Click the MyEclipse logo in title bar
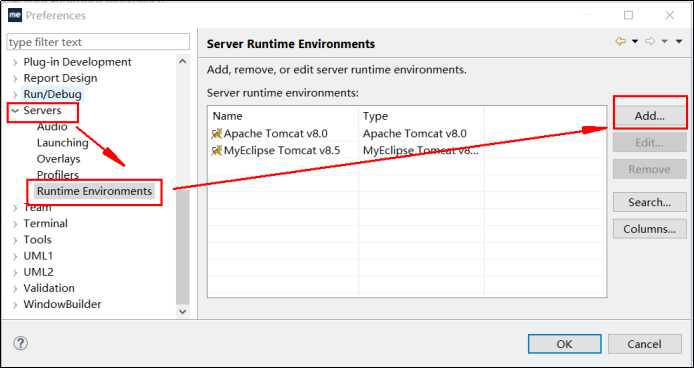This screenshot has height=369, width=694. pyautogui.click(x=15, y=15)
